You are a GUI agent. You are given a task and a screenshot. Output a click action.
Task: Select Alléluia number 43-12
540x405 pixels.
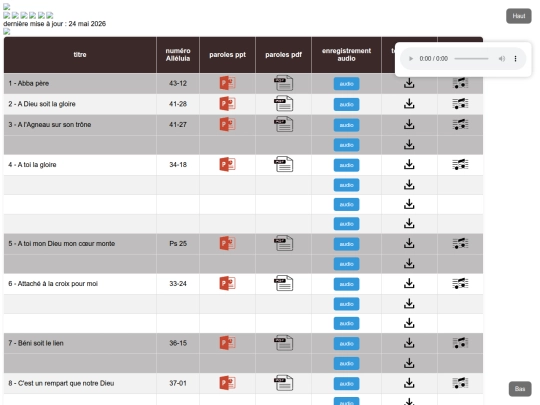point(178,83)
